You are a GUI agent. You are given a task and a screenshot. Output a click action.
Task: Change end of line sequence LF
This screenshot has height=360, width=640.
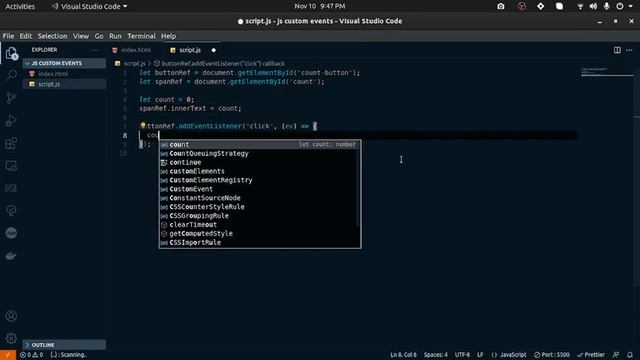pyautogui.click(x=480, y=355)
